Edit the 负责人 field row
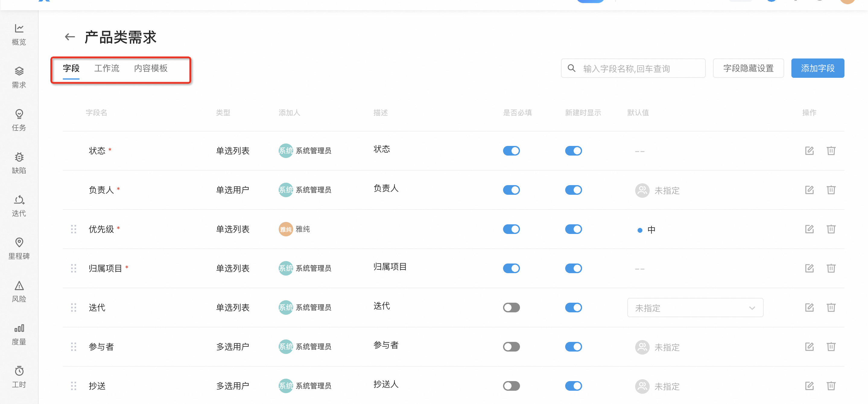The height and width of the screenshot is (404, 868). (809, 190)
